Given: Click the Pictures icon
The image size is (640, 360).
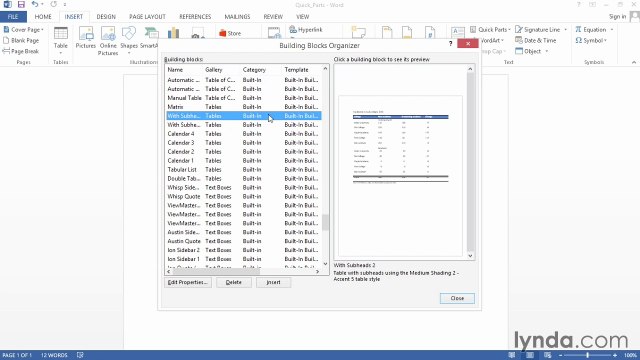Looking at the screenshot, I should [86, 38].
